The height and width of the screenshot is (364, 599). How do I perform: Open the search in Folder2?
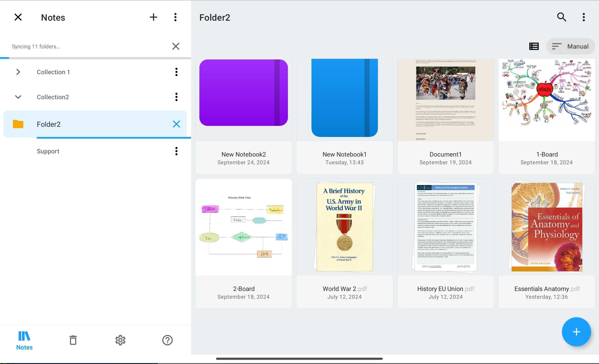(x=561, y=17)
